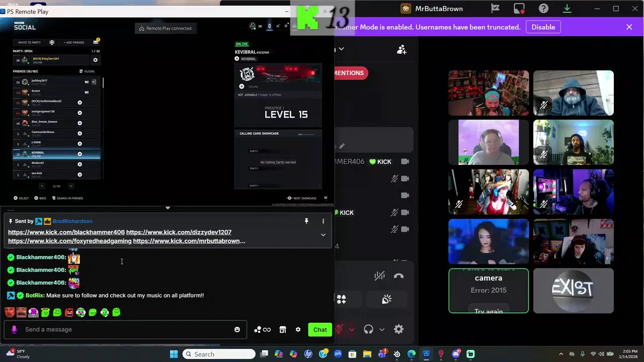Open the emoji picker in chat input
The image size is (644, 362).
[x=237, y=330]
